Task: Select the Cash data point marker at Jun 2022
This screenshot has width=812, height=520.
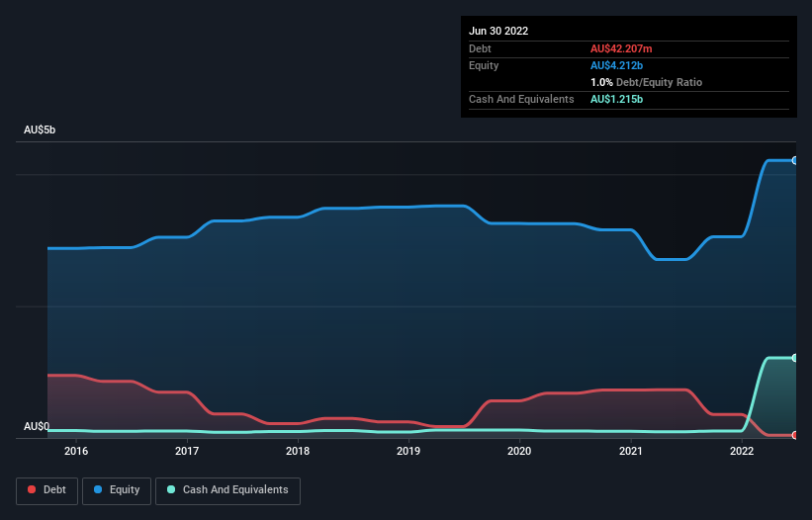Action: pyautogui.click(x=795, y=358)
